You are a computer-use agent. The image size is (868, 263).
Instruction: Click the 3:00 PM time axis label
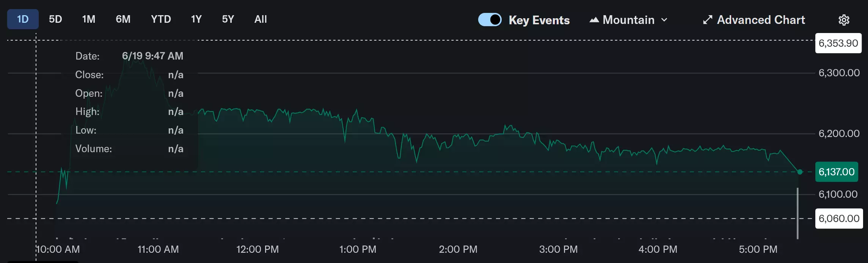click(x=559, y=249)
